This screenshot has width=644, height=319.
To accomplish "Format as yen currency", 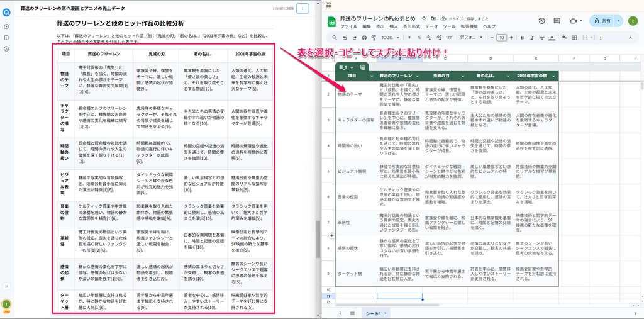I will pos(409,38).
